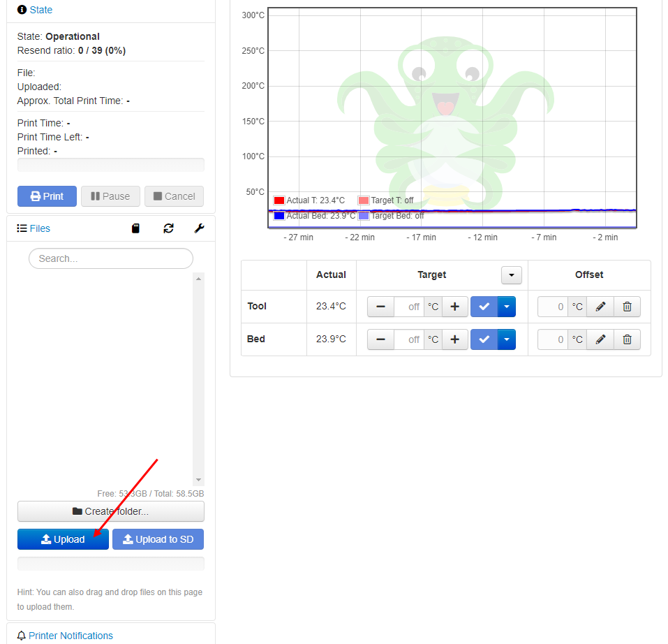Click file list scrollbar up arrow
Screen dimensions: 668x644
coord(198,279)
